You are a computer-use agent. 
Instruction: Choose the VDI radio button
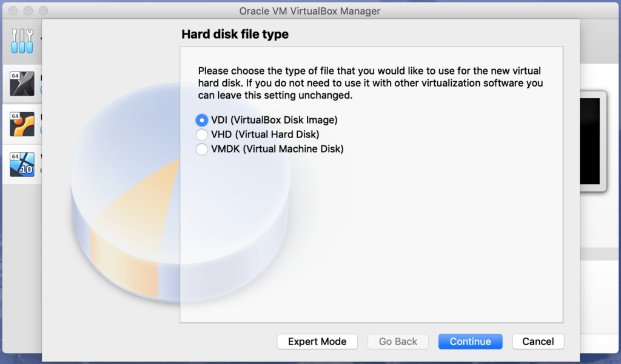coord(201,120)
